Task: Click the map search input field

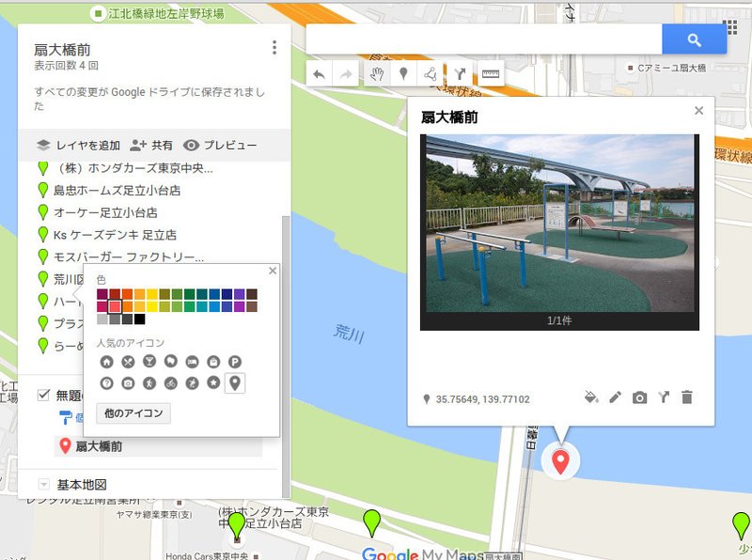Action: click(483, 39)
